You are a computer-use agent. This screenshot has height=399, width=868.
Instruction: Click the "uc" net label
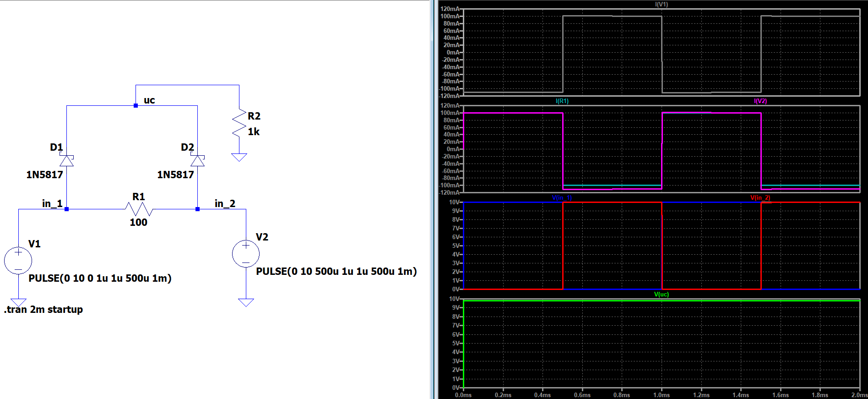[x=149, y=100]
